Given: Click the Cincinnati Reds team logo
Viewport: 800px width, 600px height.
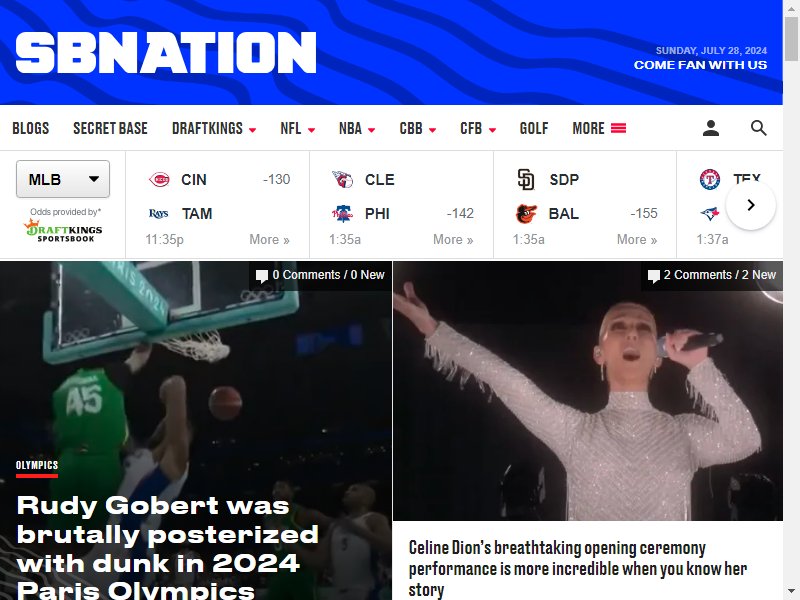Looking at the screenshot, I should tap(159, 180).
